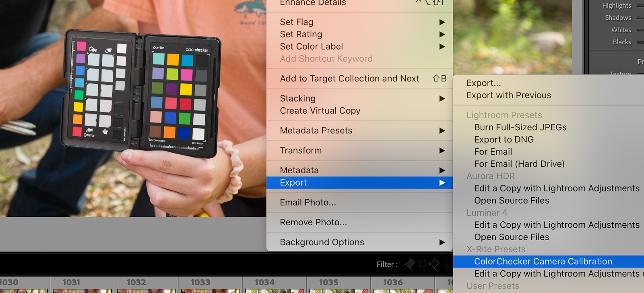Open the Stacking submenu

(297, 98)
